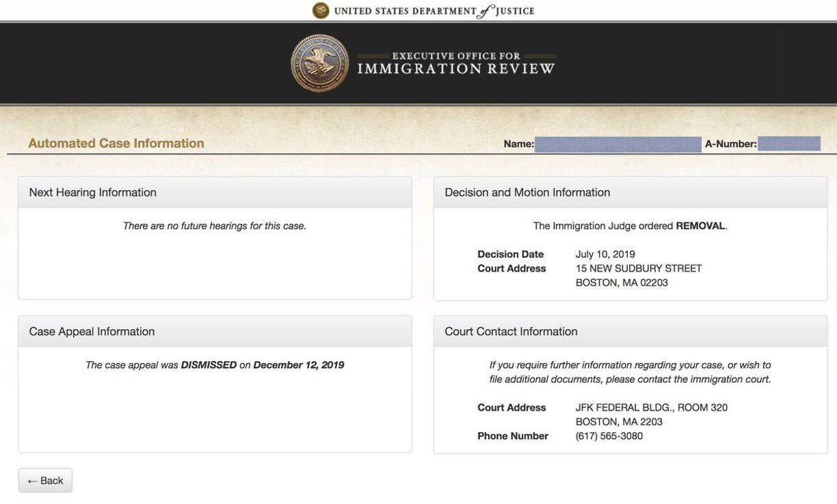
Task: Select the Decision and Motion Information header
Action: click(x=527, y=193)
